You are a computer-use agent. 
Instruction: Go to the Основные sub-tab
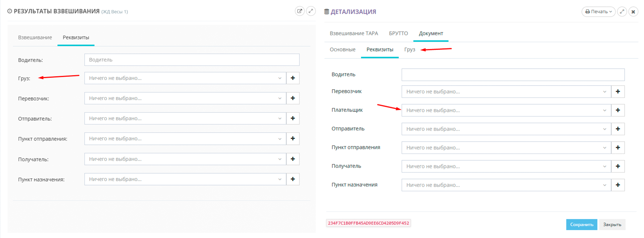(x=342, y=50)
